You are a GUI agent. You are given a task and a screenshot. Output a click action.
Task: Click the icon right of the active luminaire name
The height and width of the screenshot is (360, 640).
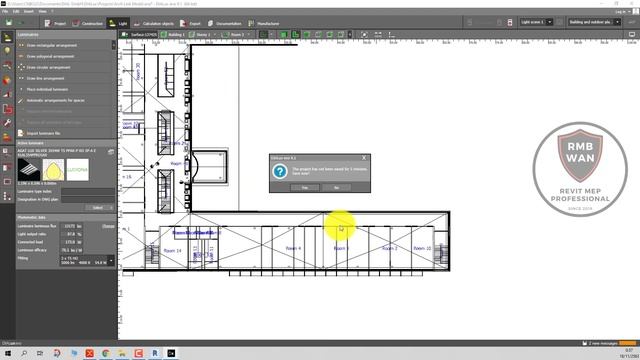pos(111,152)
